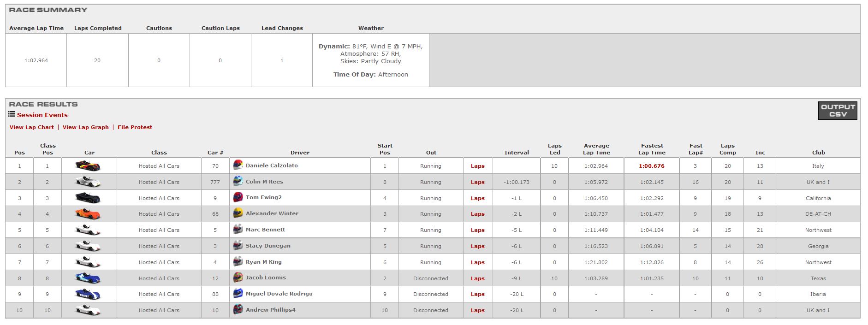Click Andrew Phillips4's helmet icon

pyautogui.click(x=238, y=310)
